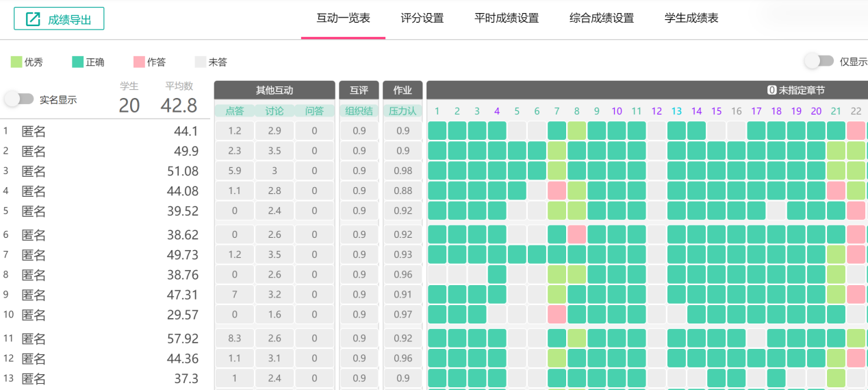The height and width of the screenshot is (390, 868).
Task: Select the 讨论 column header
Action: click(275, 111)
